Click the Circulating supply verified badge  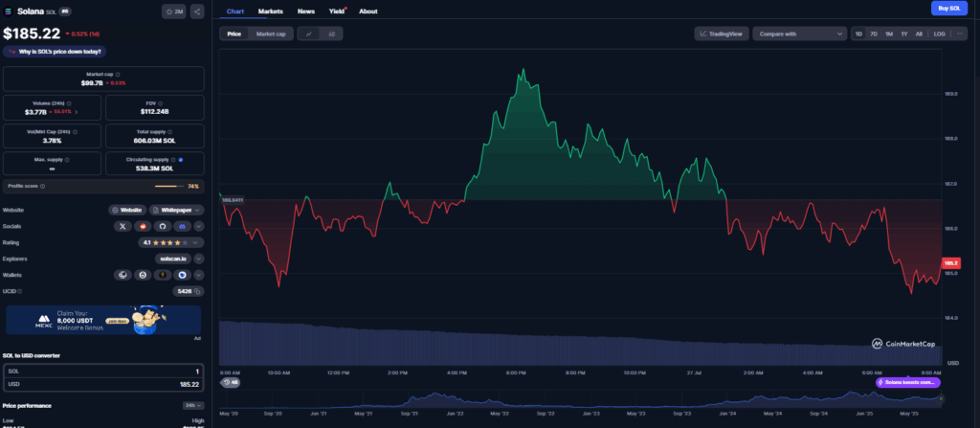pyautogui.click(x=181, y=160)
